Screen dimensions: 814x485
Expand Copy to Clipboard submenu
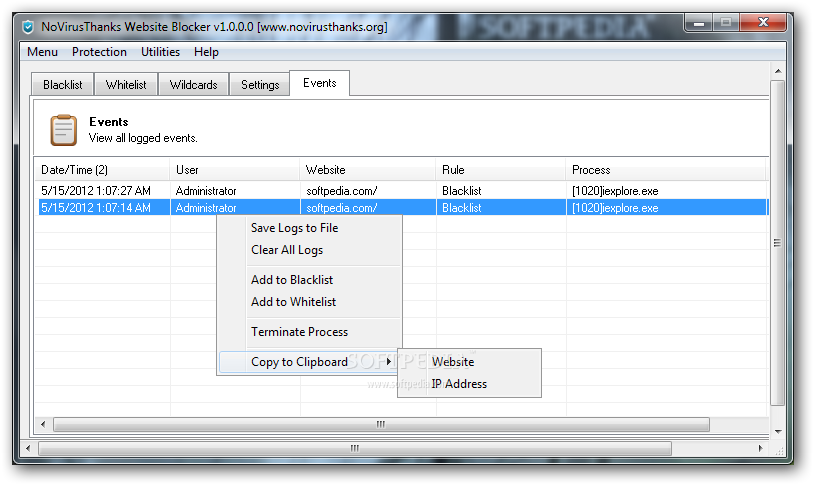[x=308, y=362]
